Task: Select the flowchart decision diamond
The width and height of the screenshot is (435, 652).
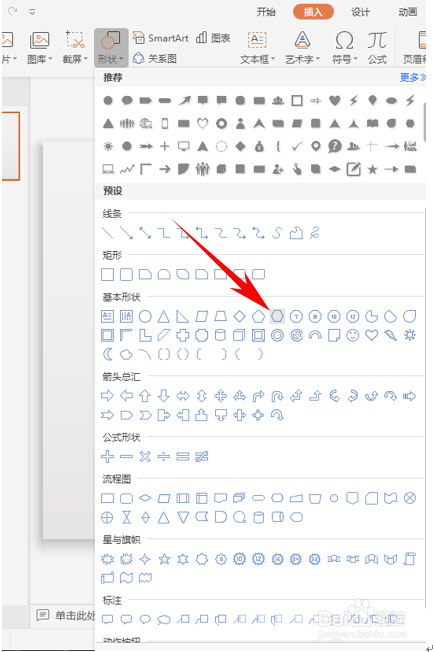Action: coord(145,498)
